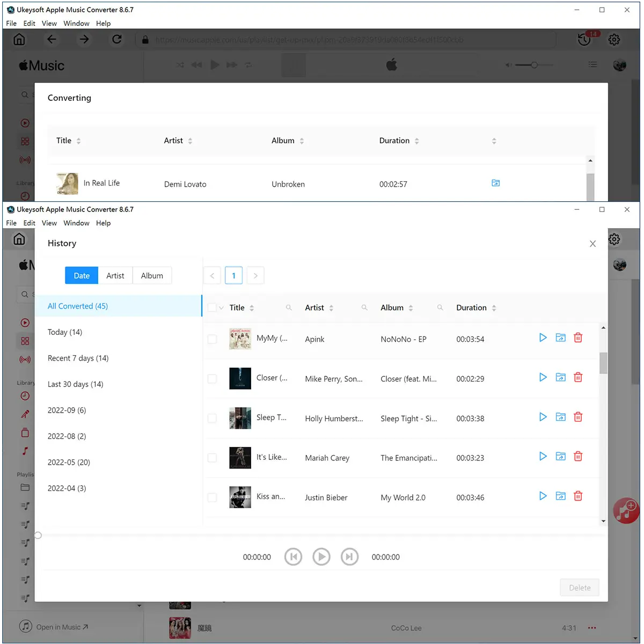
Task: Play or pause in History player
Action: [321, 557]
